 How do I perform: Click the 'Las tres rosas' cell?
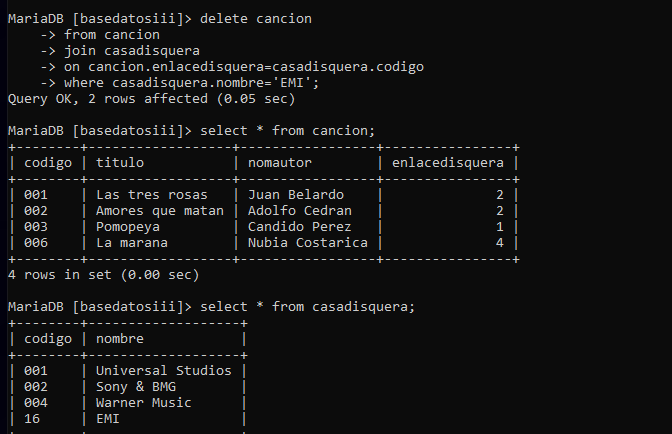pos(152,194)
